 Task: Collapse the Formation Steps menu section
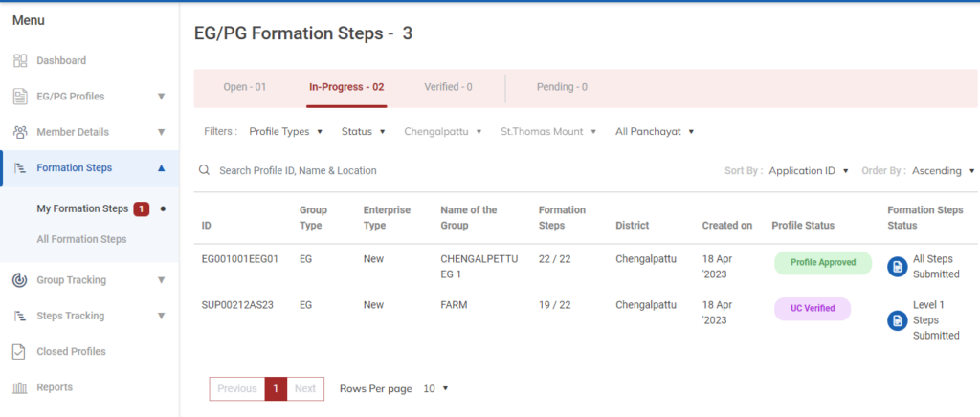pyautogui.click(x=161, y=168)
